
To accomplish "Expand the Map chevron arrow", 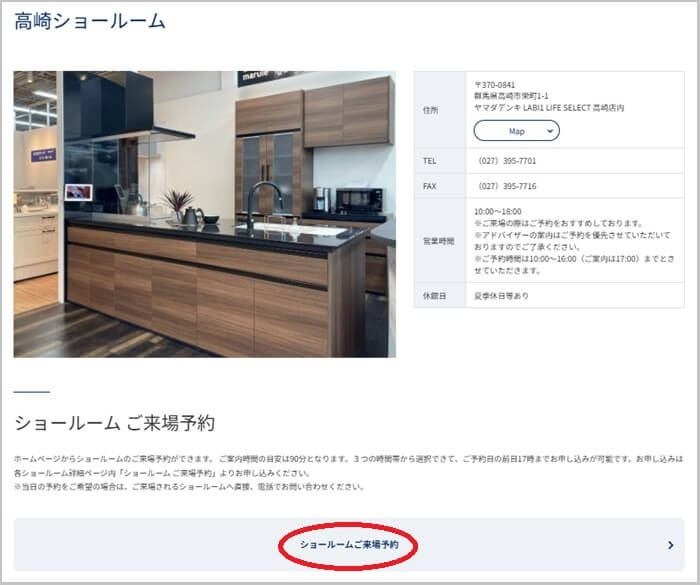I will pos(550,131).
